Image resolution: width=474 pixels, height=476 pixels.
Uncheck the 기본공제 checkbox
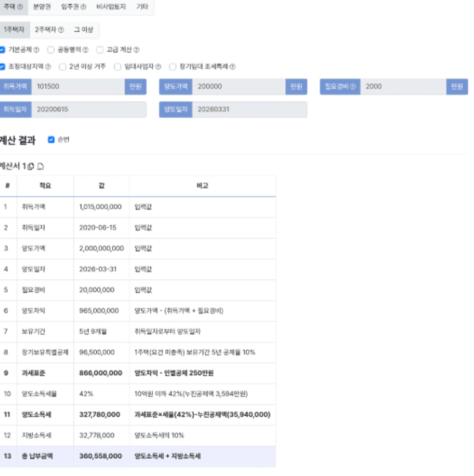3,50
